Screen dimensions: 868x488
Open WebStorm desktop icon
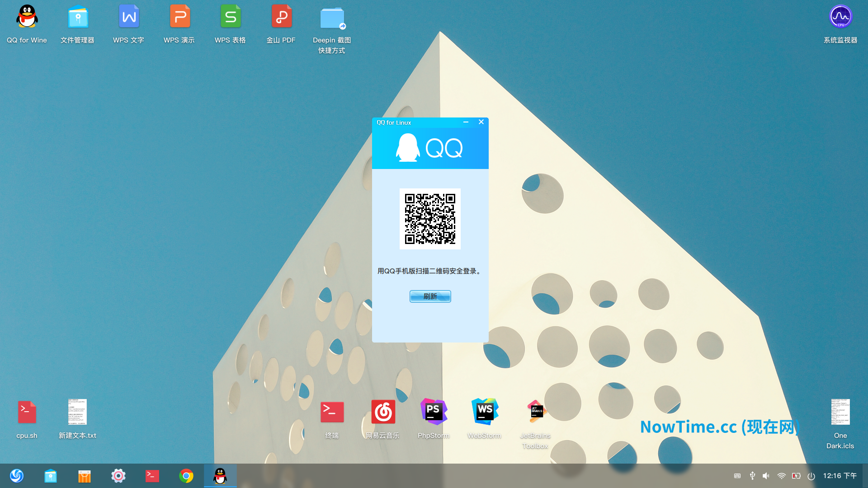point(484,412)
